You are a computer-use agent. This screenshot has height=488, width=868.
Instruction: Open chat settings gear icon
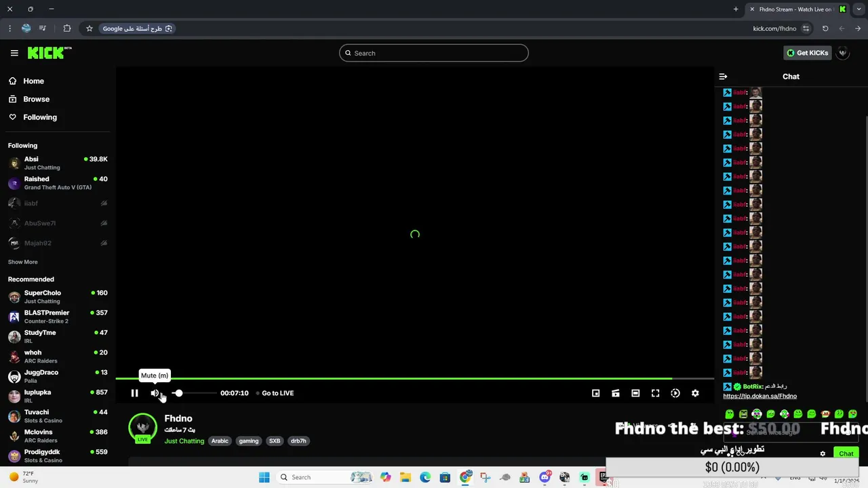(823, 453)
